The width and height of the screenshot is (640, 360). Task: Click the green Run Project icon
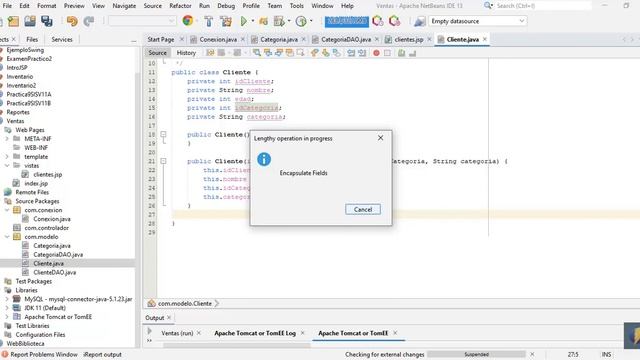coord(244,21)
